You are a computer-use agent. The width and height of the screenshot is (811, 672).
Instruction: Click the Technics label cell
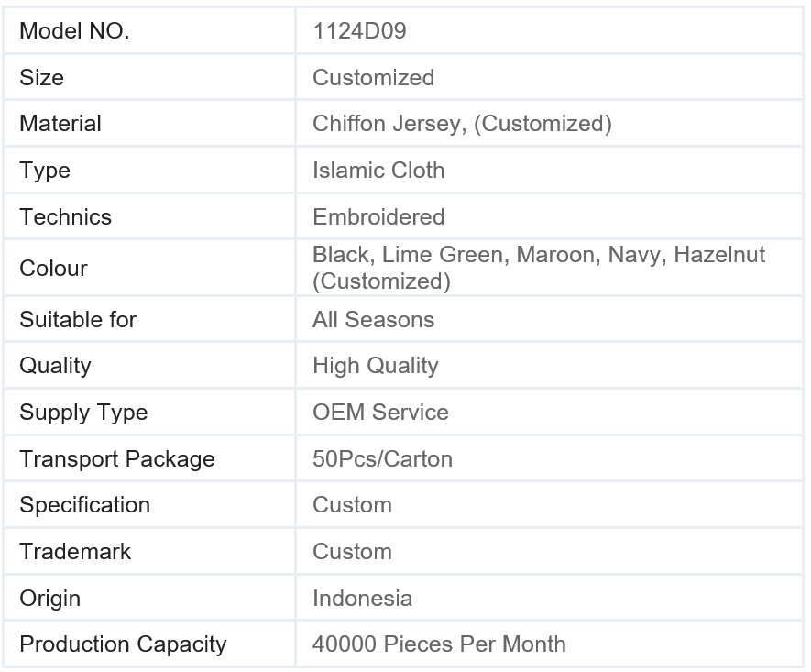pyautogui.click(x=65, y=217)
